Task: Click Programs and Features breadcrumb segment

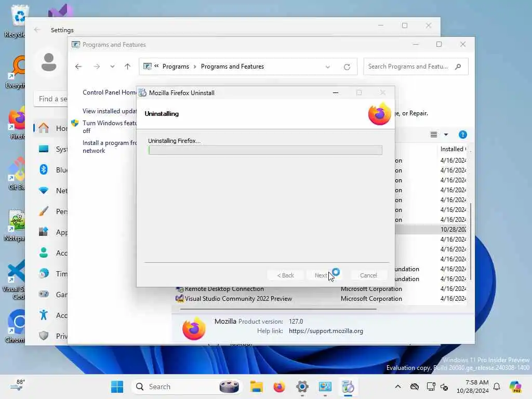Action: [x=232, y=66]
